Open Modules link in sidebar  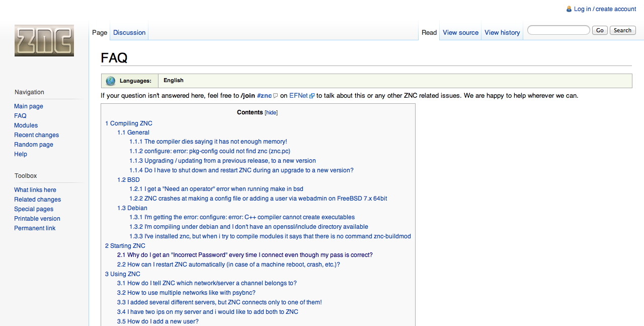[x=26, y=125]
